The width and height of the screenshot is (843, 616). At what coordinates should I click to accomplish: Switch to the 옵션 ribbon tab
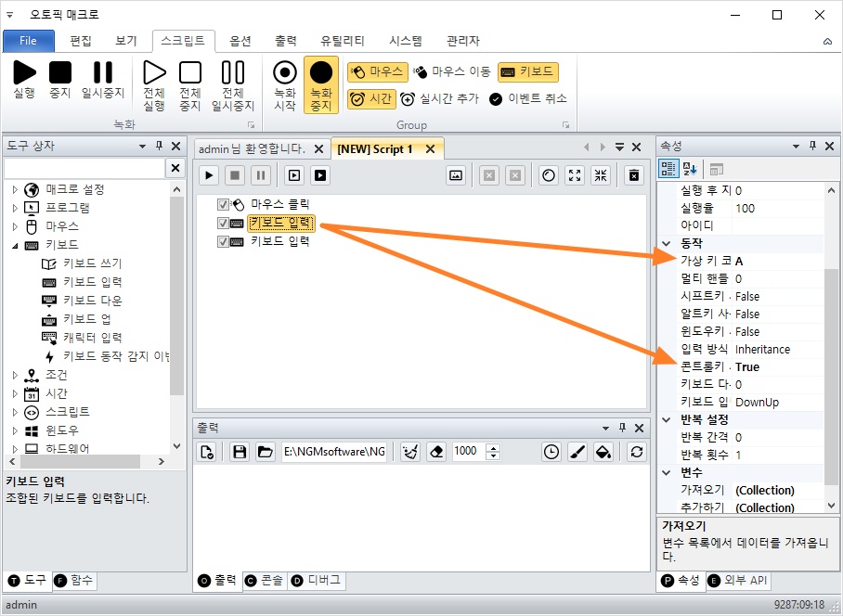point(240,41)
